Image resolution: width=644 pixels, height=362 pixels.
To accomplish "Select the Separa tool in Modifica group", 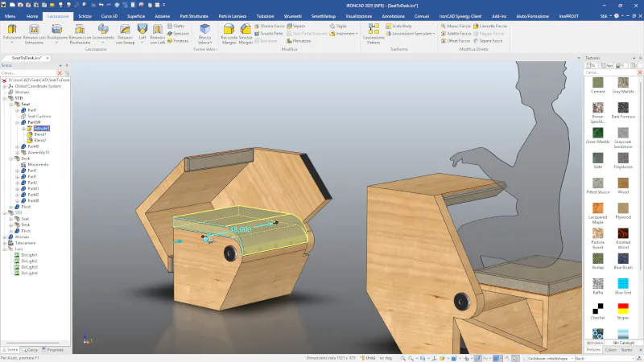I will 295,26.
